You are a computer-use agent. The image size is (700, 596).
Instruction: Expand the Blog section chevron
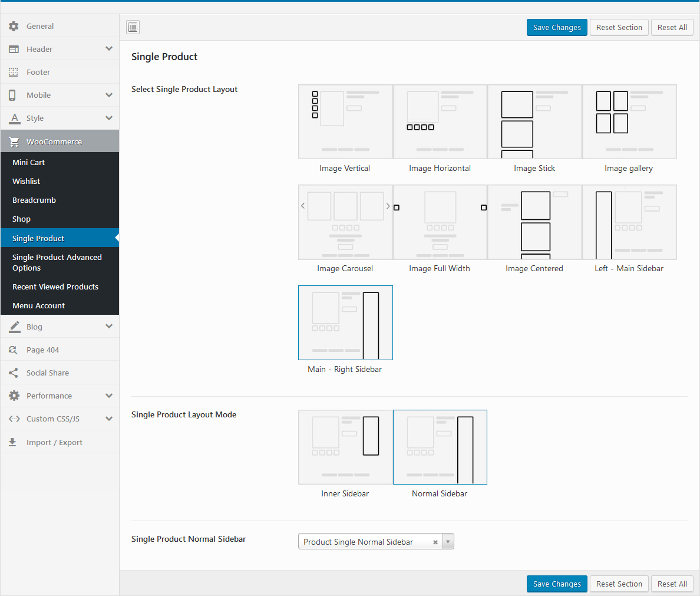coord(109,326)
